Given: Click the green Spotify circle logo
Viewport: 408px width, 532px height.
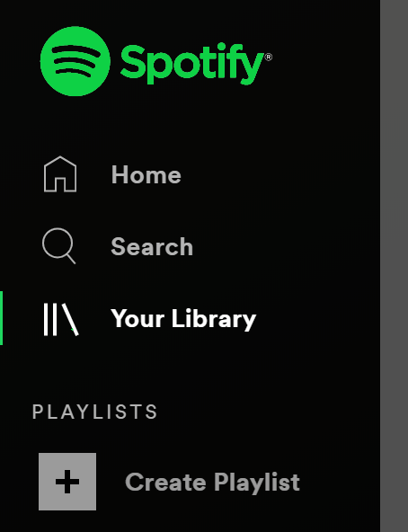Looking at the screenshot, I should point(75,61).
